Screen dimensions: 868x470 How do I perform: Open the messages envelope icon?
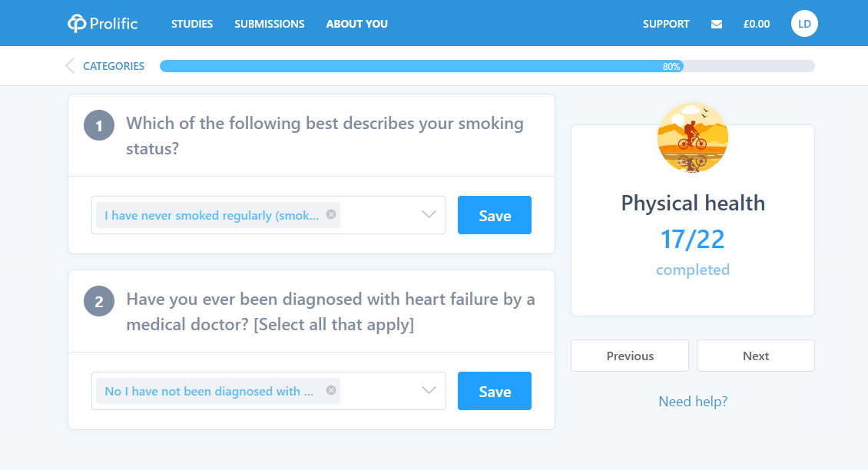pyautogui.click(x=717, y=24)
